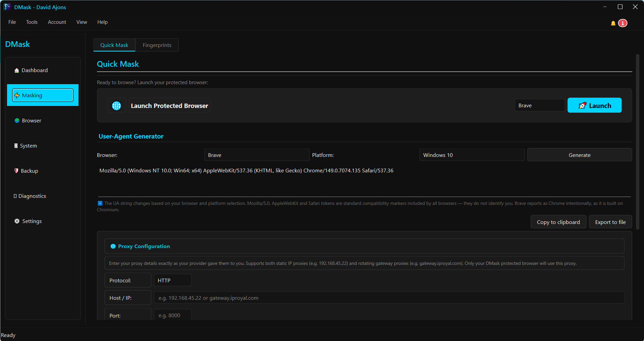Click the blue info icon before UA note
The height and width of the screenshot is (341, 644).
(x=100, y=203)
